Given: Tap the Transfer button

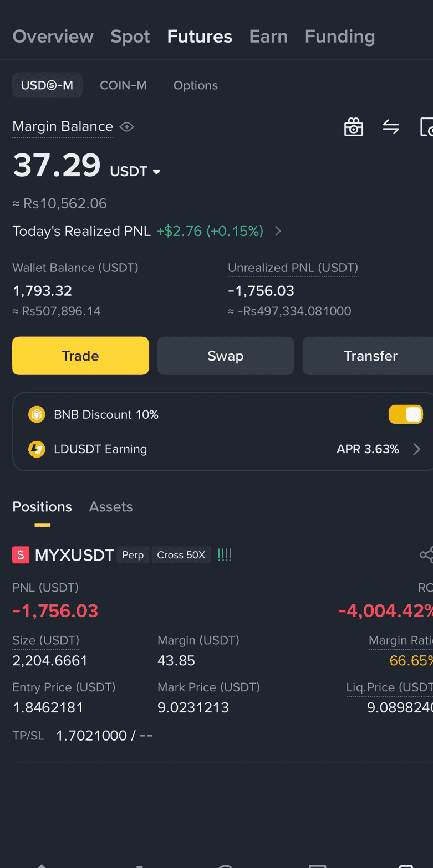Looking at the screenshot, I should (368, 356).
